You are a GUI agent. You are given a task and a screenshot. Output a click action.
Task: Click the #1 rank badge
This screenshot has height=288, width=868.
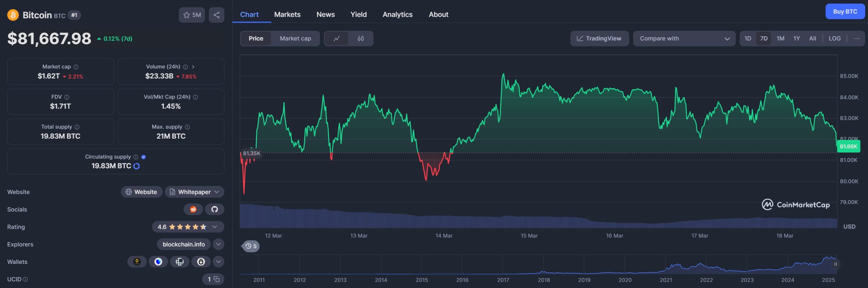[x=74, y=15]
